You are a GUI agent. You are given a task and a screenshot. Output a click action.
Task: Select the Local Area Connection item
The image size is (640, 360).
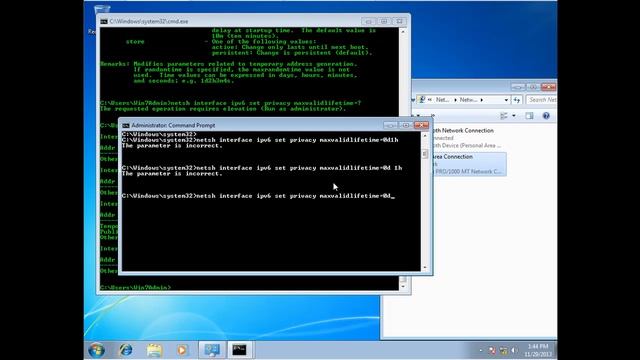pyautogui.click(x=468, y=164)
